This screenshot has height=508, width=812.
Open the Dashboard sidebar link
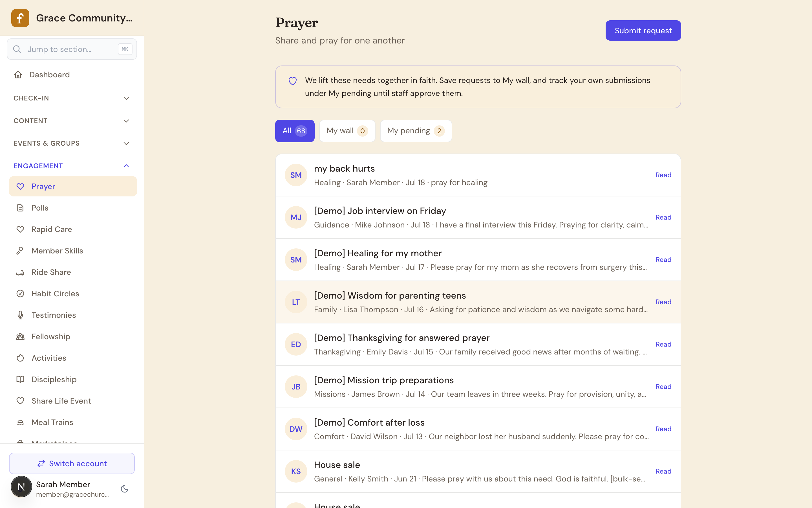coord(73,75)
